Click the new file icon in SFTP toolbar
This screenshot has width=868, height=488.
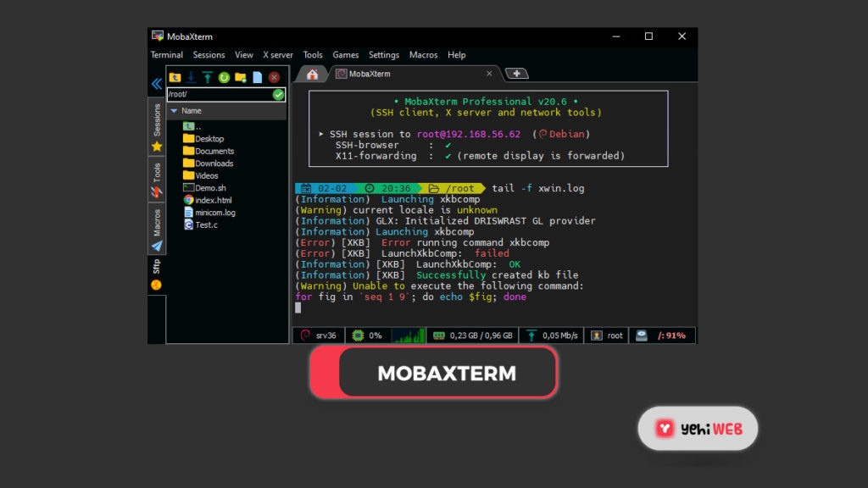(257, 77)
